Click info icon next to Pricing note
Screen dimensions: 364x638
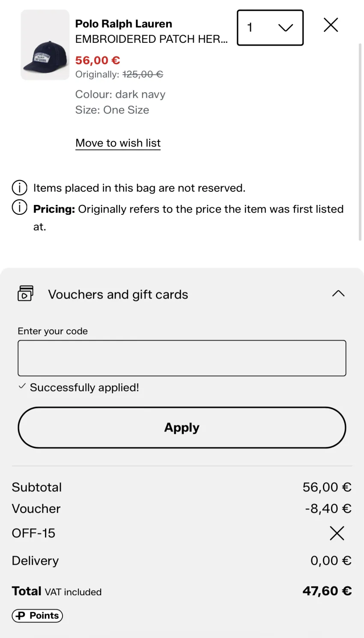[x=19, y=208]
